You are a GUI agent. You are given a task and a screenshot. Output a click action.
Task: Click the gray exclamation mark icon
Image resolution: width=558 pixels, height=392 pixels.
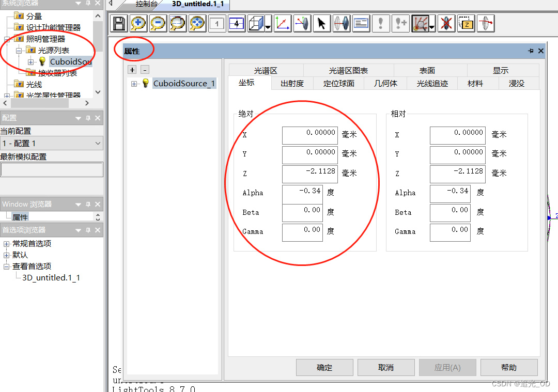tap(381, 23)
